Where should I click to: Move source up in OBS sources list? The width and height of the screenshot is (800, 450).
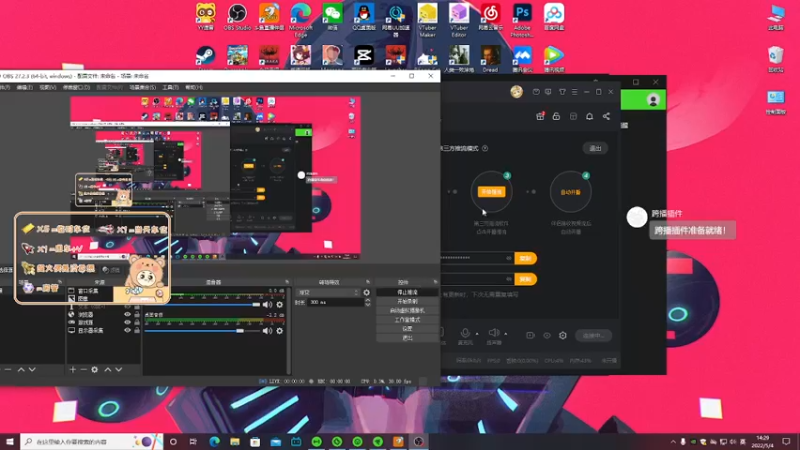pos(108,369)
